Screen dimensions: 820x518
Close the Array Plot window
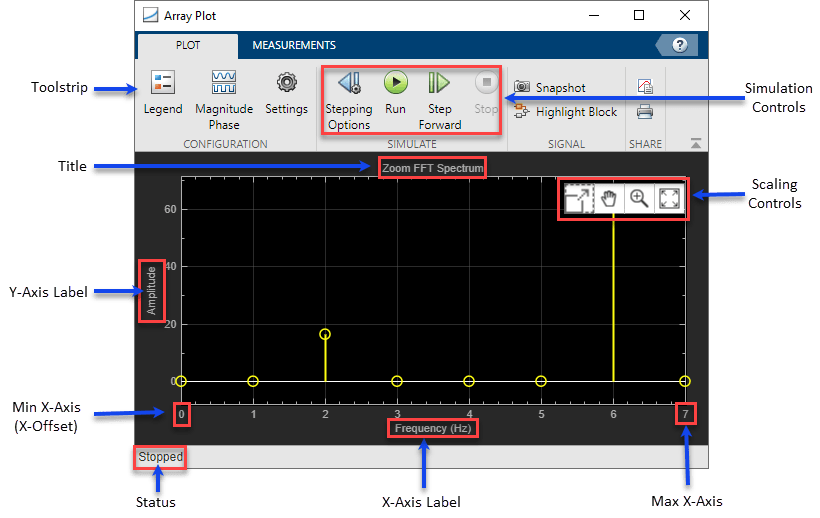[685, 15]
